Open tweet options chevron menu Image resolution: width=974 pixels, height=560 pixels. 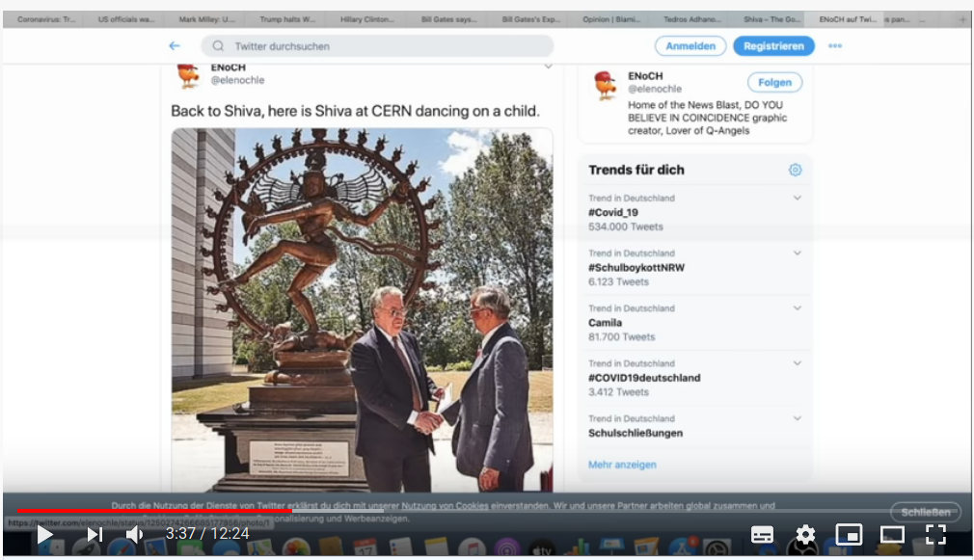(548, 67)
